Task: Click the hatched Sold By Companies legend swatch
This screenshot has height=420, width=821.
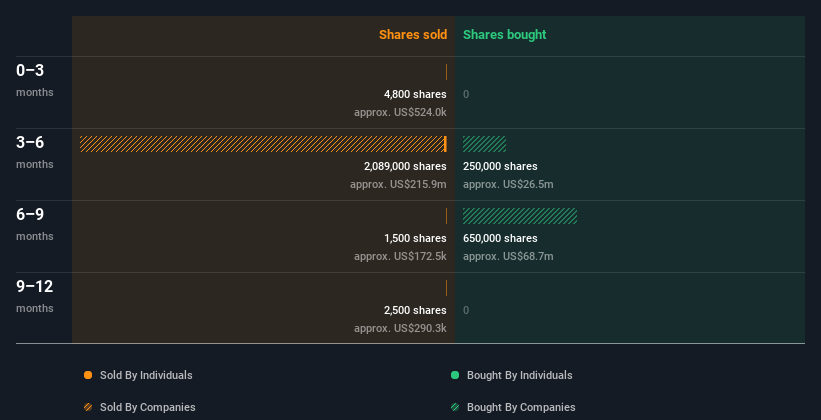Action: tap(88, 407)
